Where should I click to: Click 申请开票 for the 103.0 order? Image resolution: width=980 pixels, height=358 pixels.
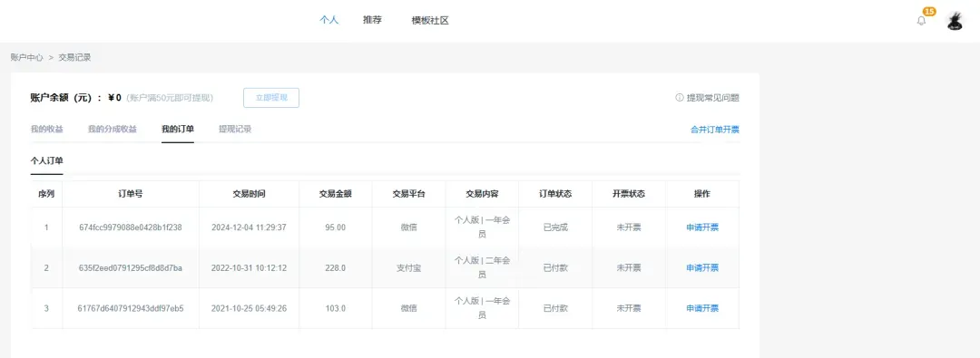[x=702, y=308]
